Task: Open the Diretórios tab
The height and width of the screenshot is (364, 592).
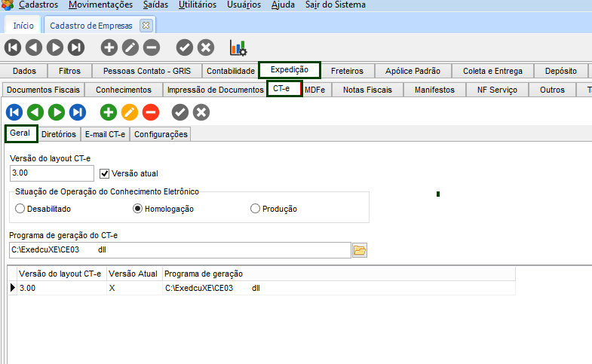Action: tap(59, 134)
